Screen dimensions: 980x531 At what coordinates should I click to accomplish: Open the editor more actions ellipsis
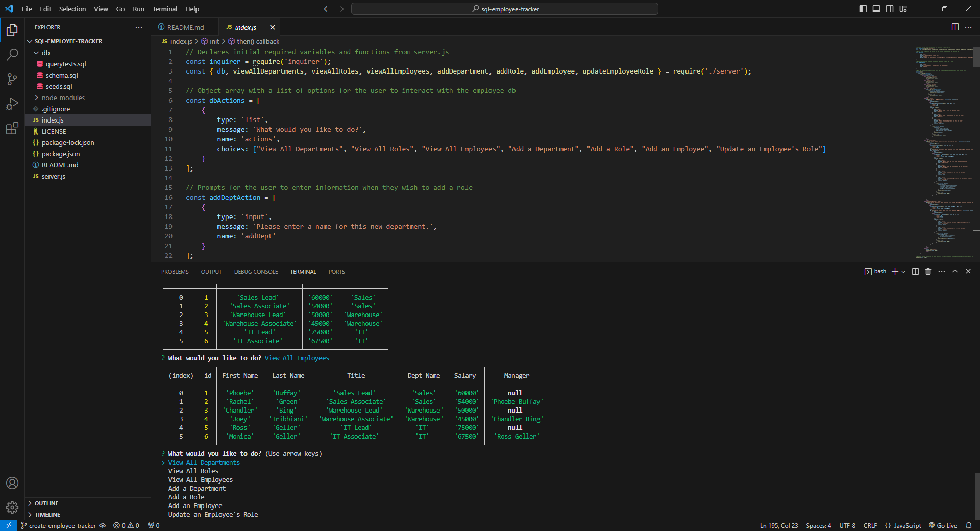[x=968, y=27]
